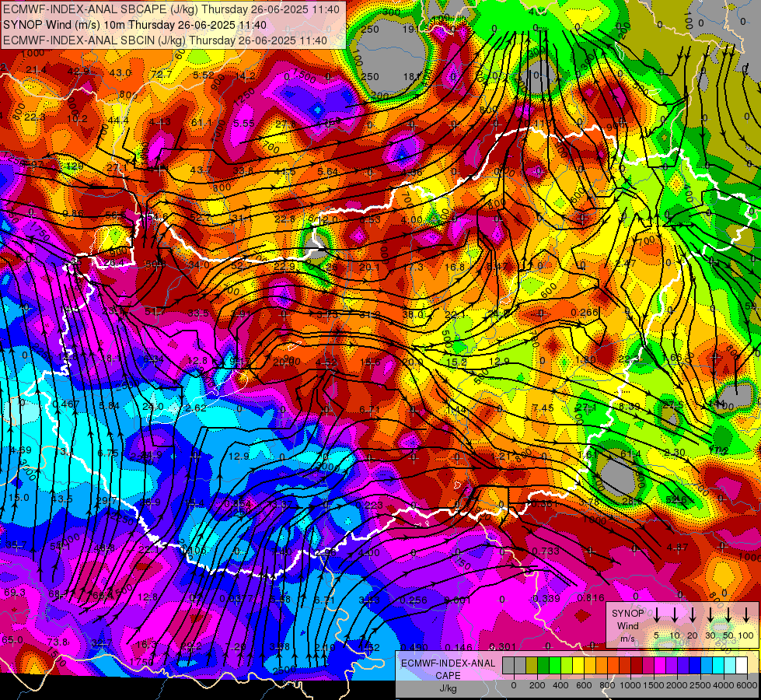761x700 pixels.
Task: Click the 20 m/s wind arrow in legend
Action: coord(693,615)
